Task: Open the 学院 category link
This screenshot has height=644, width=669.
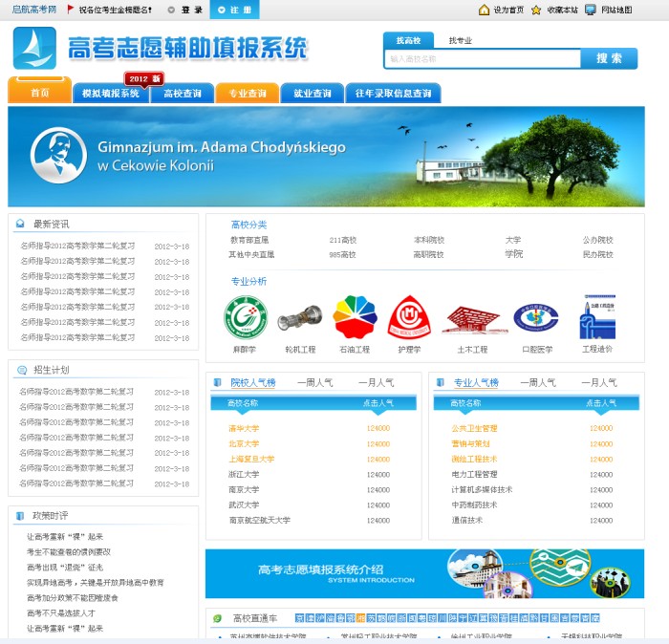Action: tap(514, 254)
